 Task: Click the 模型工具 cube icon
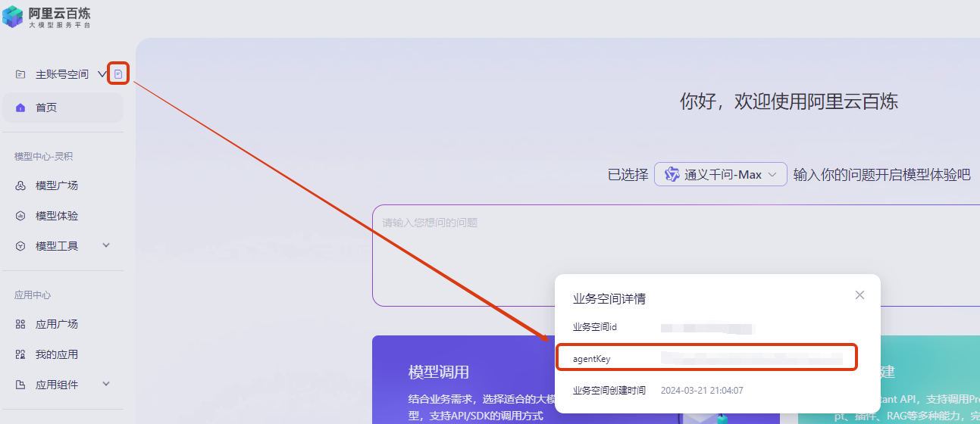20,246
